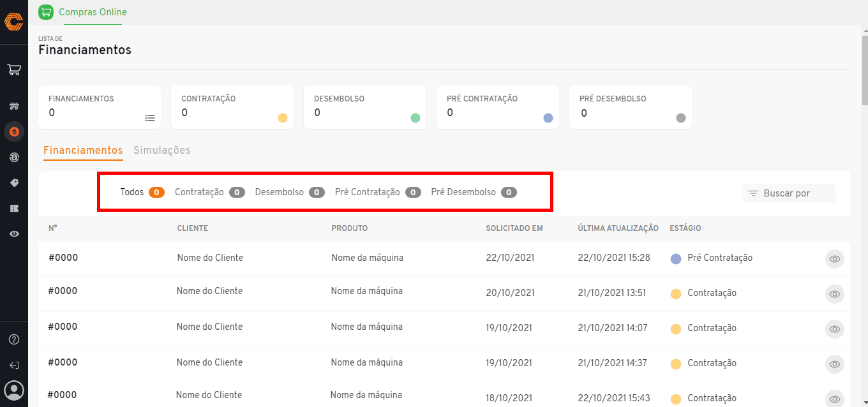Click the SOLICITADO EM column header

pyautogui.click(x=514, y=228)
